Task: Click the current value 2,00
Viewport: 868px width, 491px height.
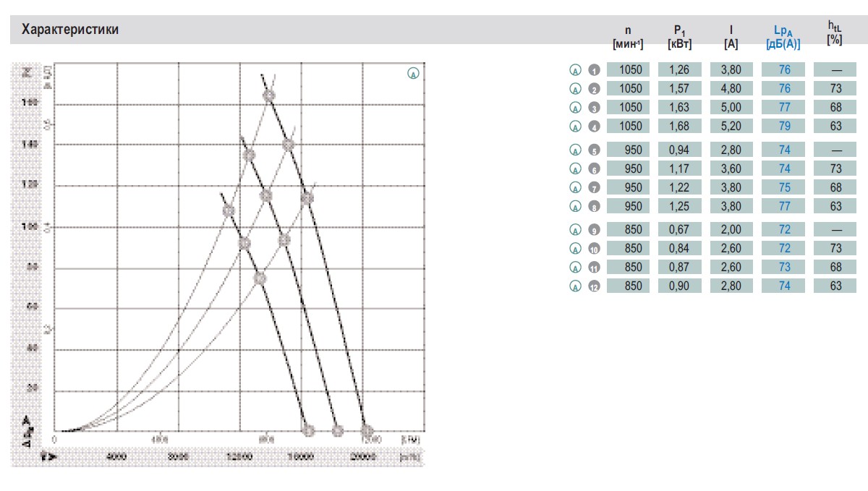Action: [731, 230]
